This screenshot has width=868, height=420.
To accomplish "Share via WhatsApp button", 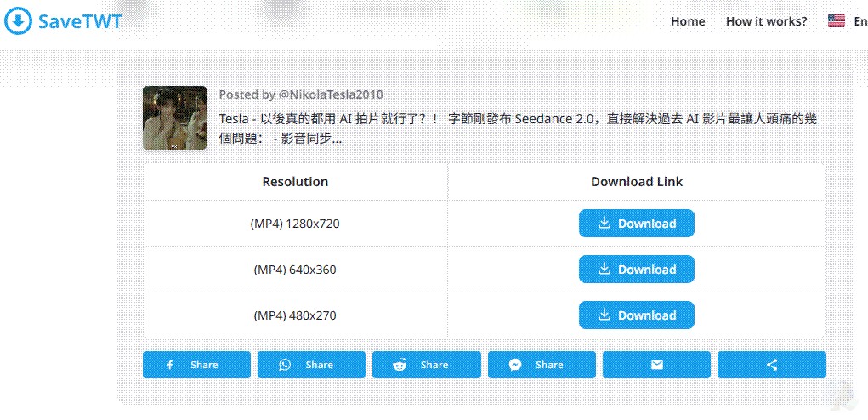I will [311, 365].
